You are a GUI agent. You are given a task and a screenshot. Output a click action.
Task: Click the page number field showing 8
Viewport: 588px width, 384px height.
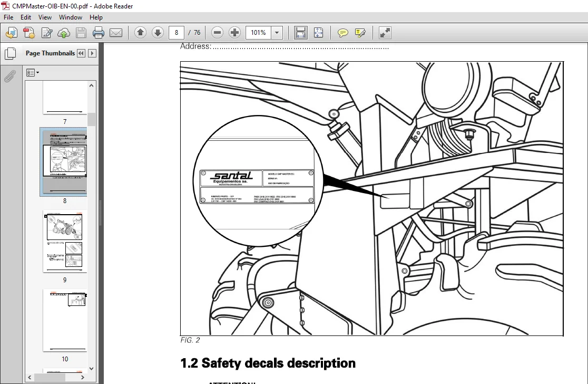point(177,33)
